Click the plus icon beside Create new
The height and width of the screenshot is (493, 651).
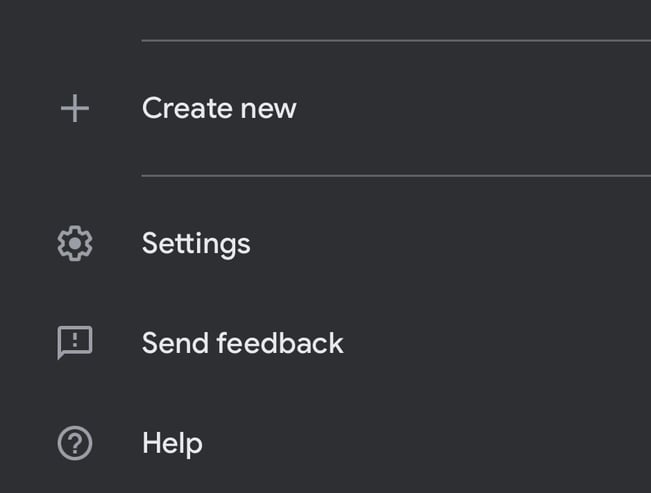75,108
